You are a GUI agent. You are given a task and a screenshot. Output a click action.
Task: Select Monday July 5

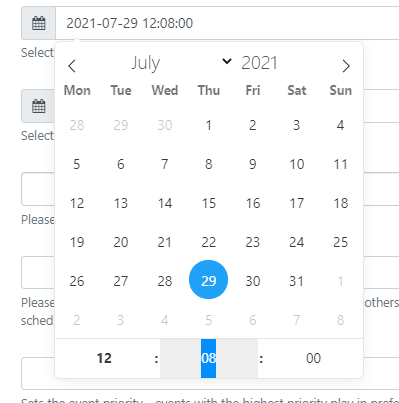pyautogui.click(x=77, y=164)
